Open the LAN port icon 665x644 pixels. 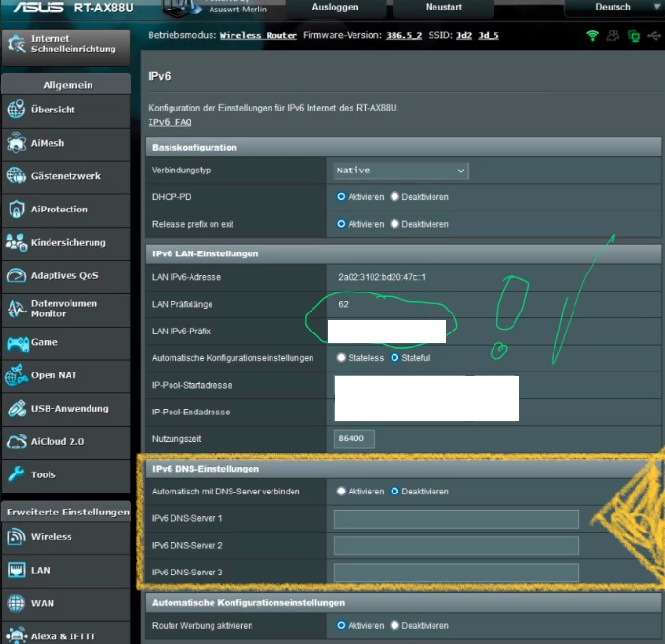tap(16, 570)
